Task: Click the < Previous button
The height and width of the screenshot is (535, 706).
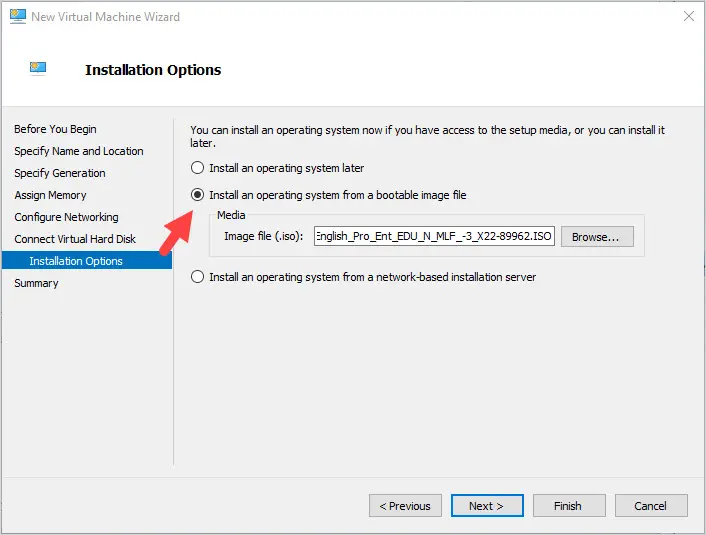Action: (x=405, y=506)
